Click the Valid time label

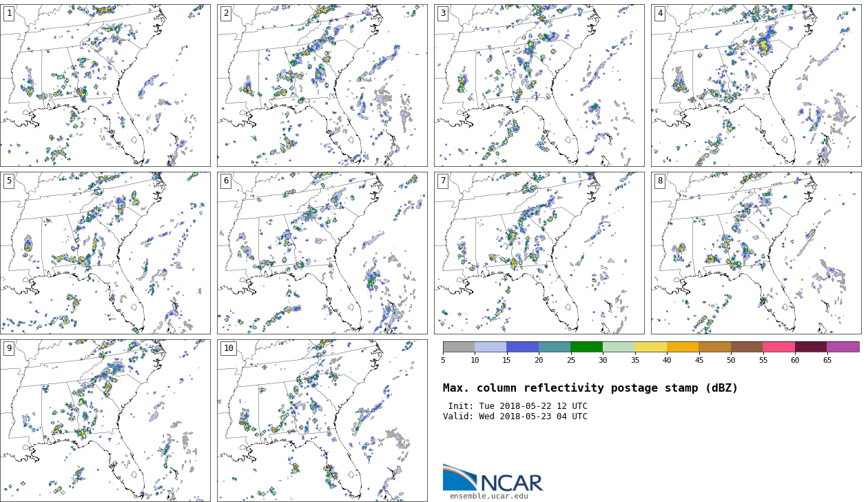point(515,416)
